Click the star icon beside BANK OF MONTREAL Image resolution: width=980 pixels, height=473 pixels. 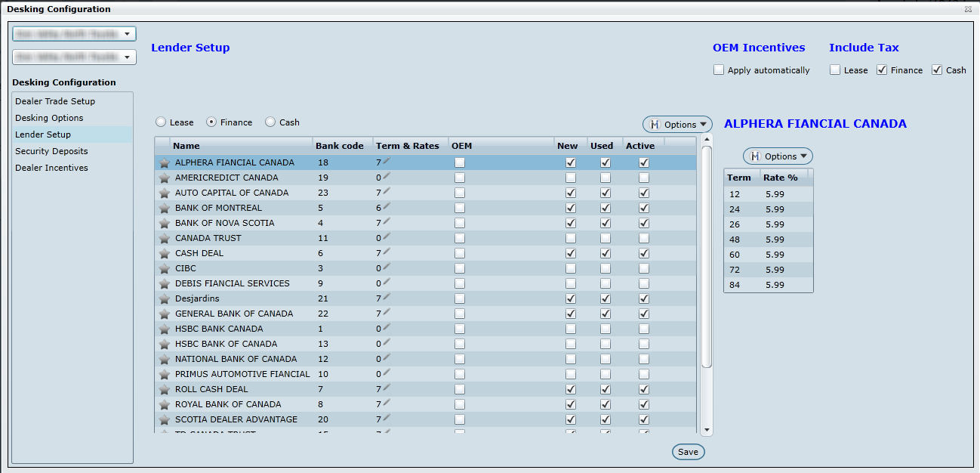tap(164, 209)
